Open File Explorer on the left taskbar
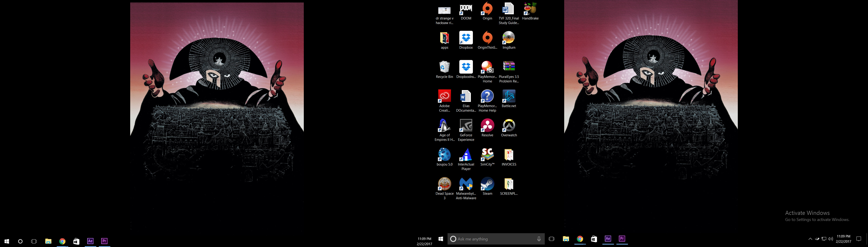This screenshot has height=247, width=868. pos(48,241)
